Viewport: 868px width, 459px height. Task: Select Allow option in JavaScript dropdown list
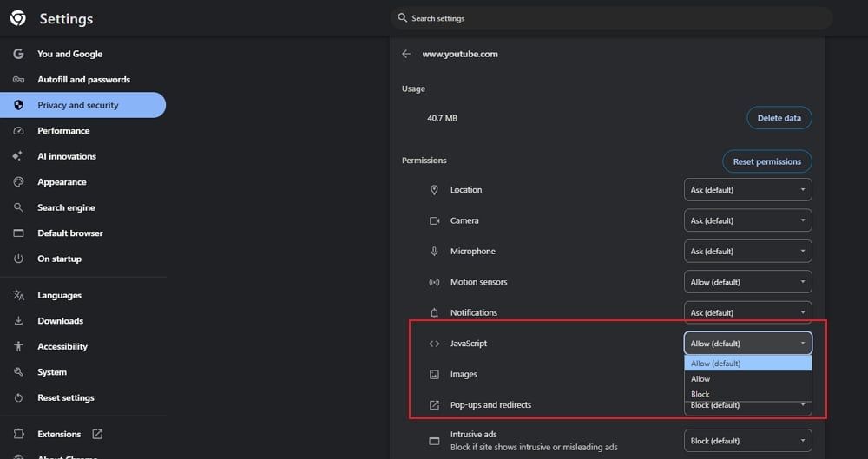(700, 379)
